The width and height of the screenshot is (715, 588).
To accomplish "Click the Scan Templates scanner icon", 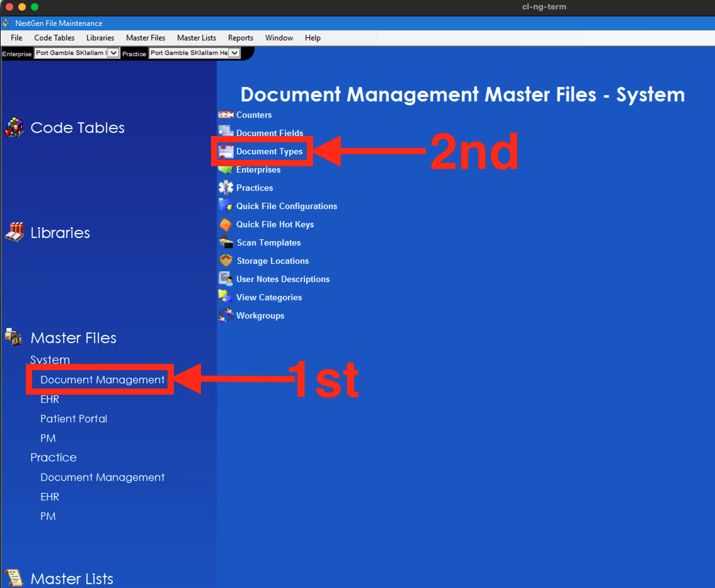I will coord(226,242).
